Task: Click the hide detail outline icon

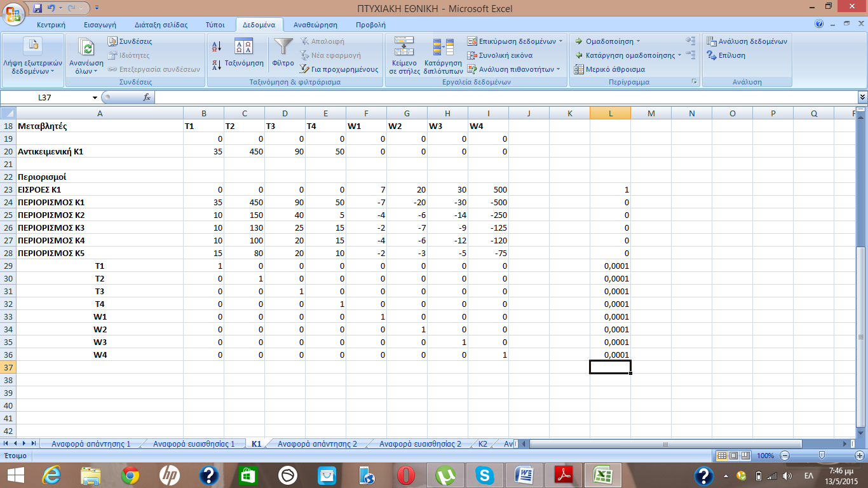Action: (x=691, y=55)
